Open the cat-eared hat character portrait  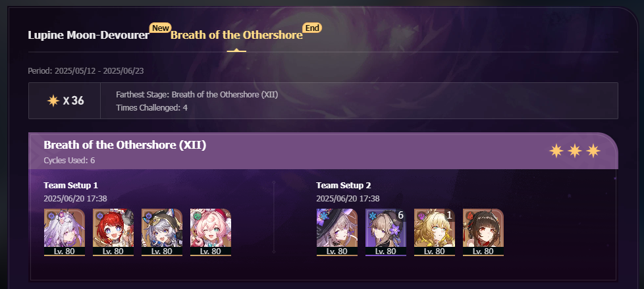pyautogui.click(x=162, y=232)
